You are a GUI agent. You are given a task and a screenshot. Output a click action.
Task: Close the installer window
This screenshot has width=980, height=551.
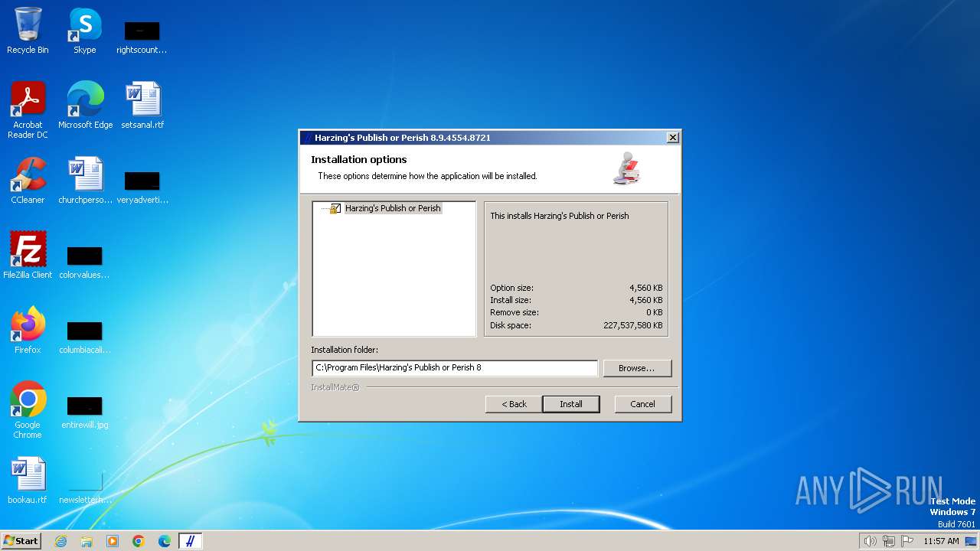(x=672, y=138)
